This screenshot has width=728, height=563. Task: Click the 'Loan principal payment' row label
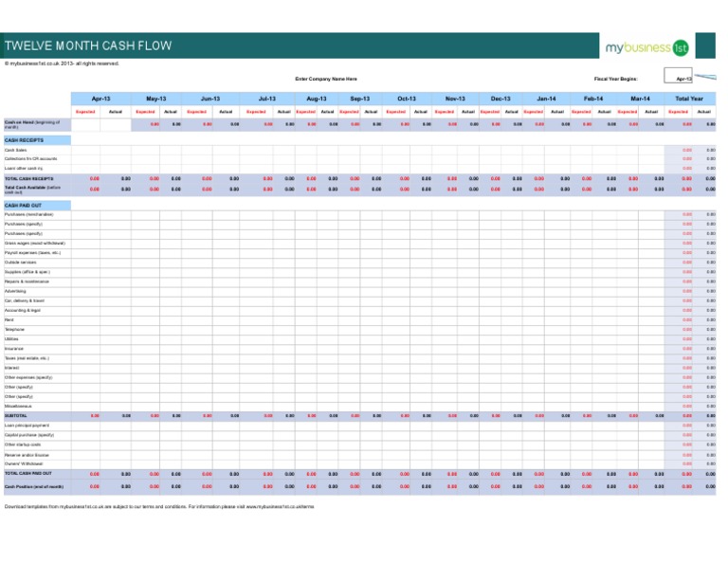(27, 426)
